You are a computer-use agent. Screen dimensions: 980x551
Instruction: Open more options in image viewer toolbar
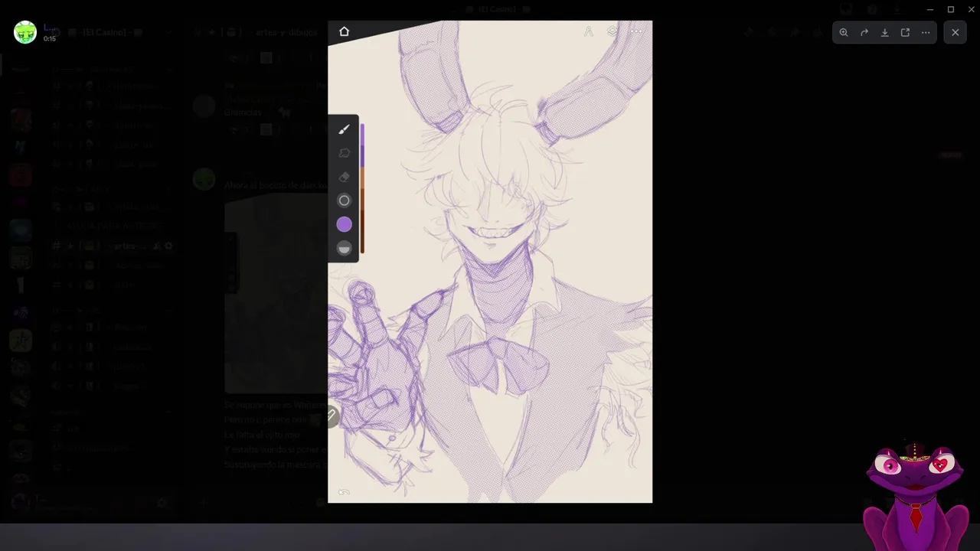coord(926,33)
